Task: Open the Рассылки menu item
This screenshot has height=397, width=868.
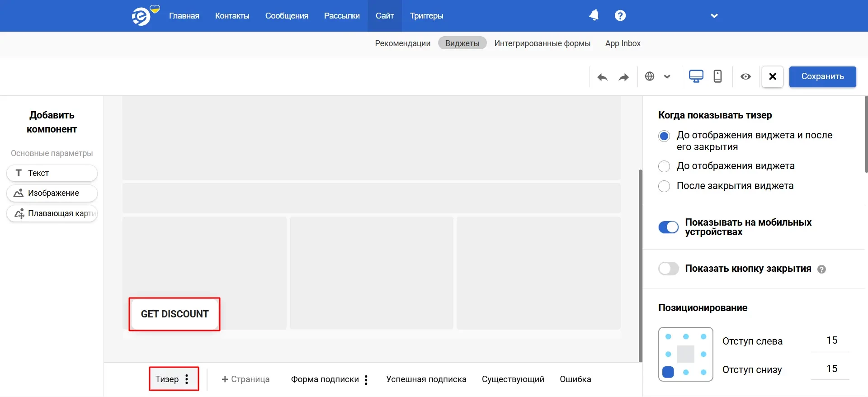Action: [342, 16]
